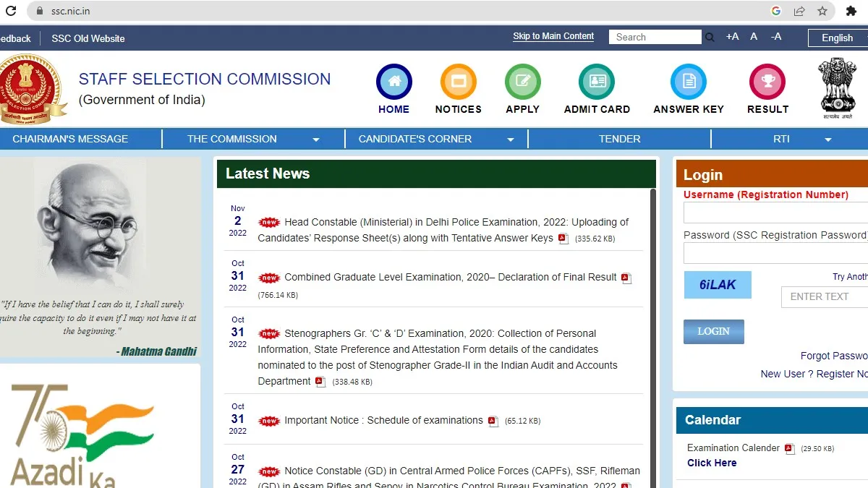The image size is (868, 488).
Task: Open Head Constable (Ministerial) Delhi Police news link
Action: 443,230
